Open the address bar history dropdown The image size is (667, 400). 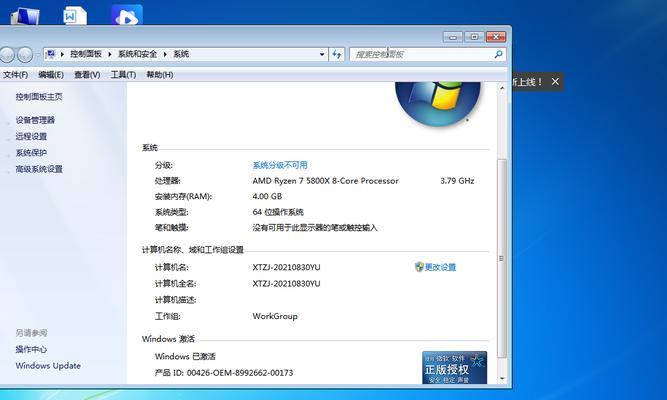point(322,54)
